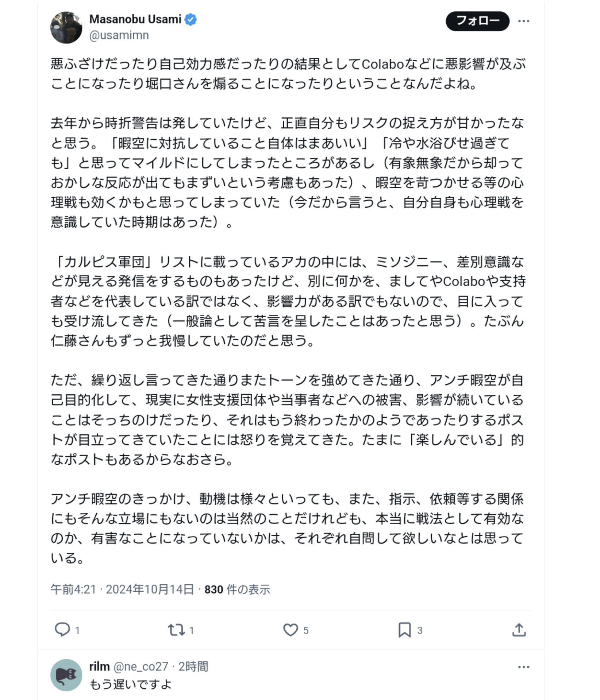
Task: Open the 2時間 reply timestamp
Action: (193, 666)
